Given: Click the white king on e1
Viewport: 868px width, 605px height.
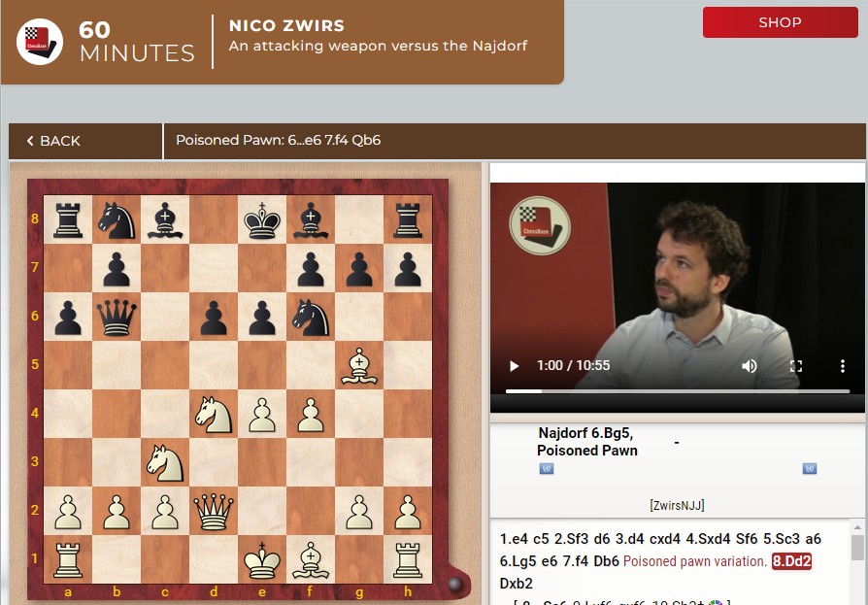Looking at the screenshot, I should point(262,559).
